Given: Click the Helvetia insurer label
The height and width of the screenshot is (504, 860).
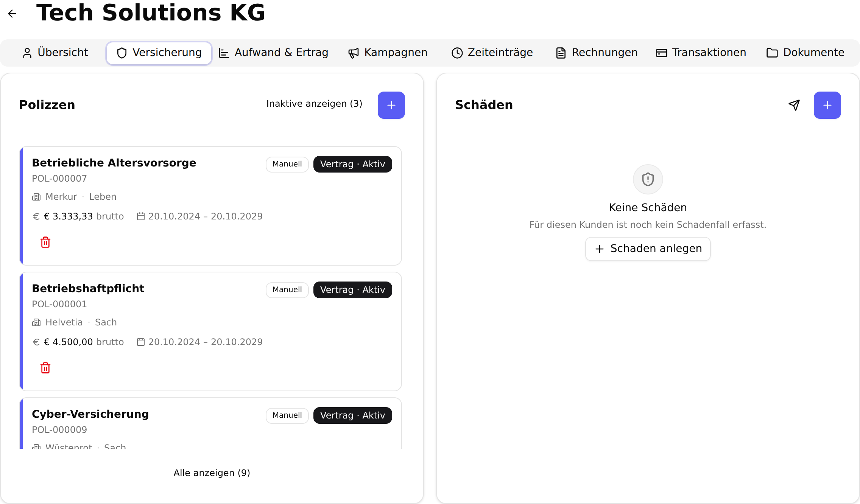Looking at the screenshot, I should click(x=64, y=322).
